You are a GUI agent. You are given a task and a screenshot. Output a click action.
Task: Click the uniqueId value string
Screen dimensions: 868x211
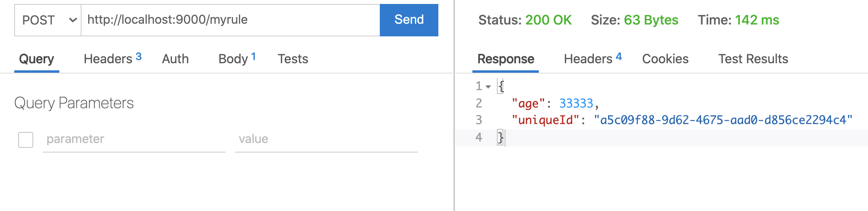click(723, 120)
